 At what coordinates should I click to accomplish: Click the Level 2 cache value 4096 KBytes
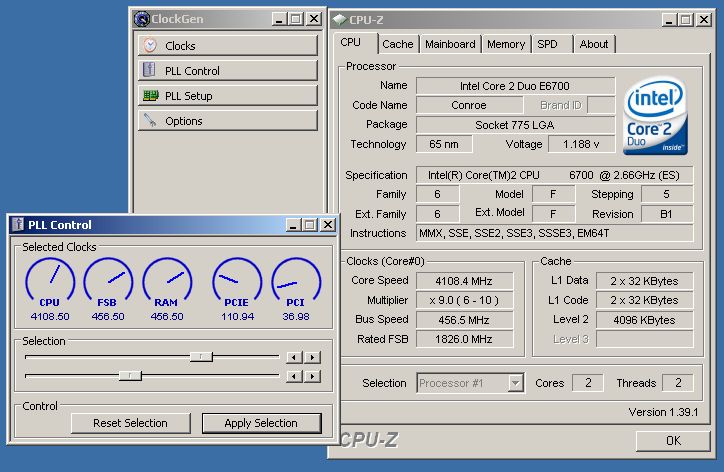coord(645,320)
